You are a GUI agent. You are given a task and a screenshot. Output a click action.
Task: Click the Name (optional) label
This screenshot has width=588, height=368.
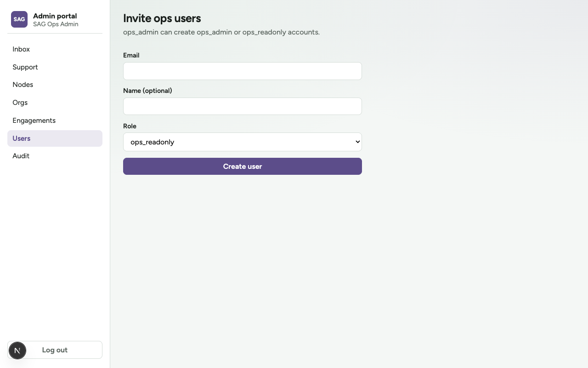point(147,91)
